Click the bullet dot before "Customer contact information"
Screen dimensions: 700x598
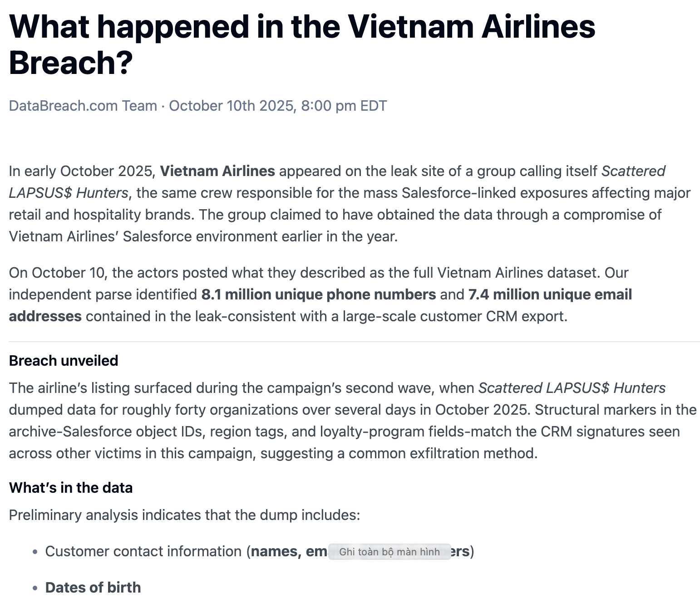click(35, 552)
